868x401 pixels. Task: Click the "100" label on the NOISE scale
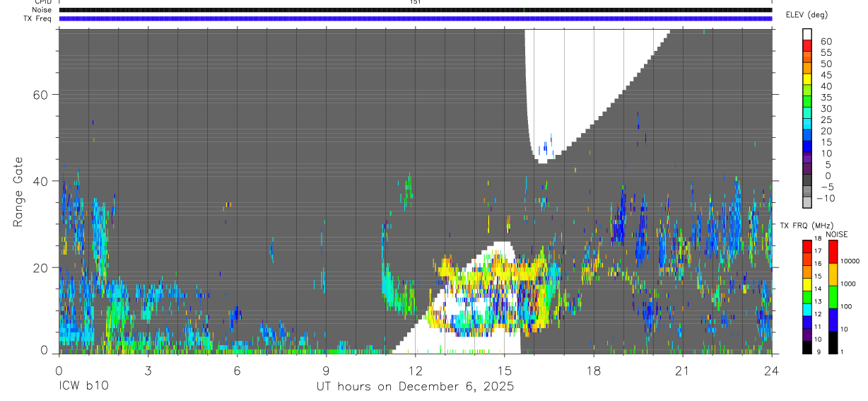click(847, 306)
